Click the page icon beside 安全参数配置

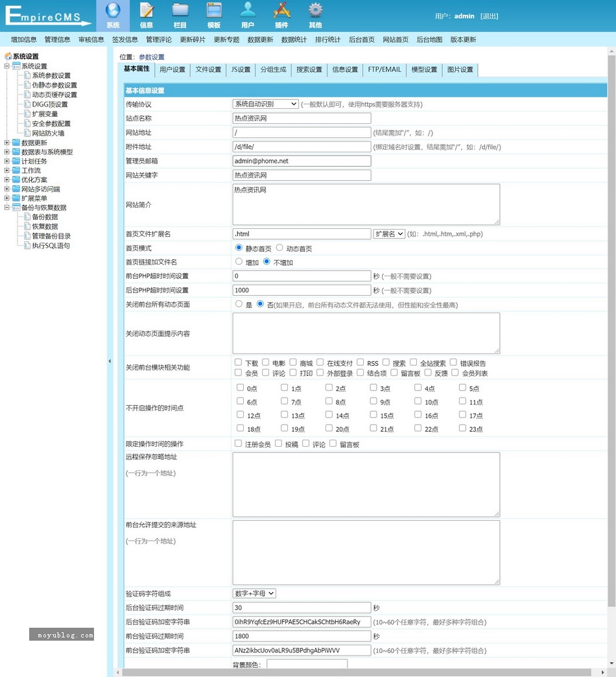[27, 123]
